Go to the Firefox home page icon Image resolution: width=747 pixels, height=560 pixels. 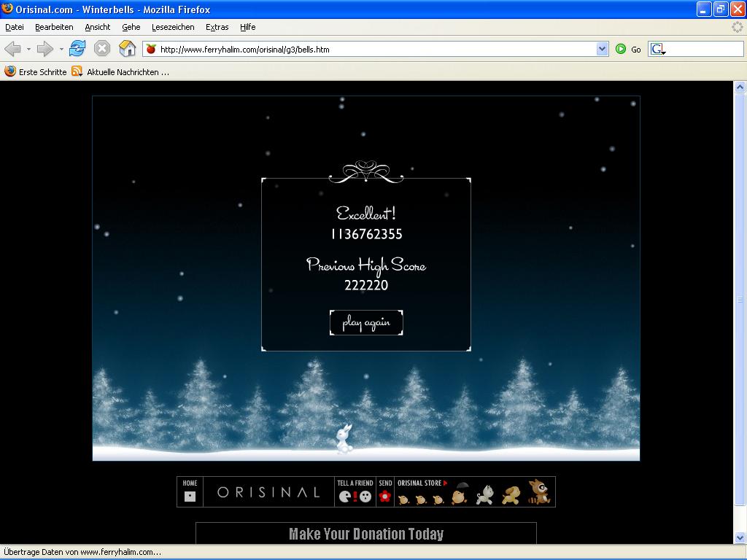click(x=128, y=49)
